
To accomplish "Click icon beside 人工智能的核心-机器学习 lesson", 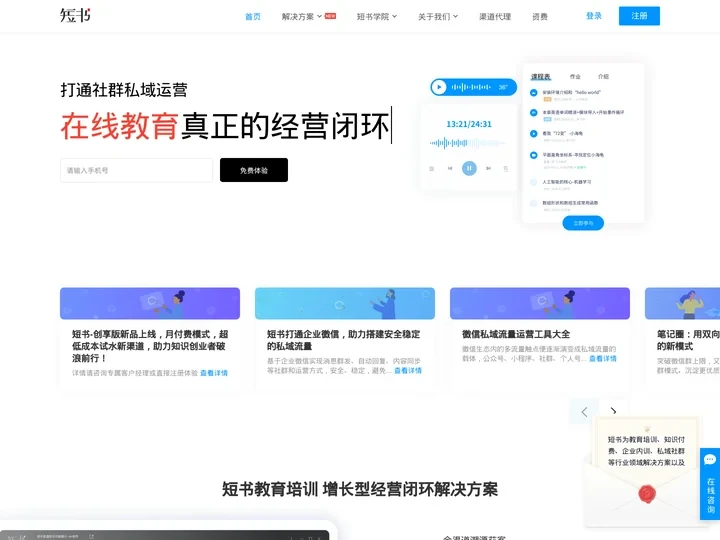I will click(534, 182).
